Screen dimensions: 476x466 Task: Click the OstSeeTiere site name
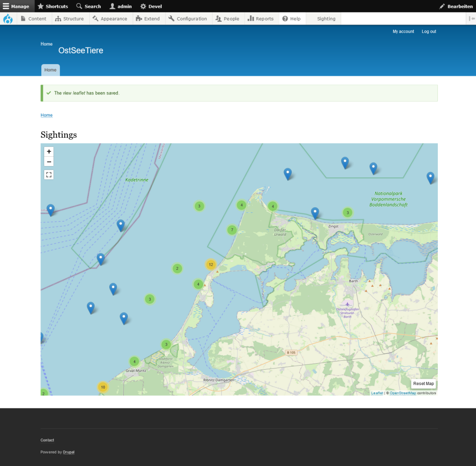tap(81, 50)
